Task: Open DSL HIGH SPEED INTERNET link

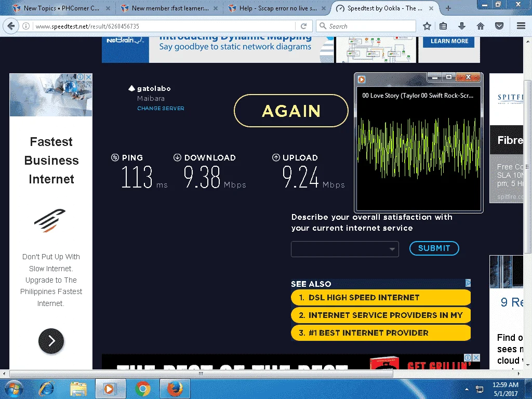Action: [x=381, y=298]
